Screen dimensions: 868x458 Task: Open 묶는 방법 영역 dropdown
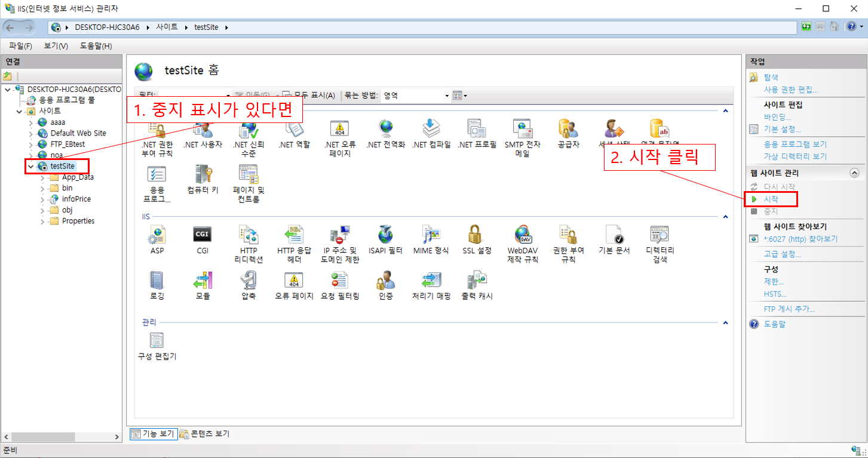click(x=416, y=96)
